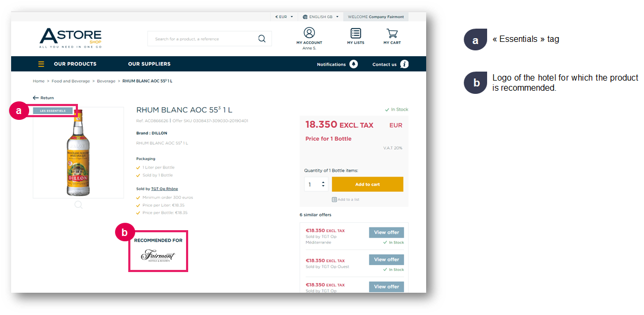Click the product title RHUM BLANC AOC
The height and width of the screenshot is (315, 644).
[184, 110]
